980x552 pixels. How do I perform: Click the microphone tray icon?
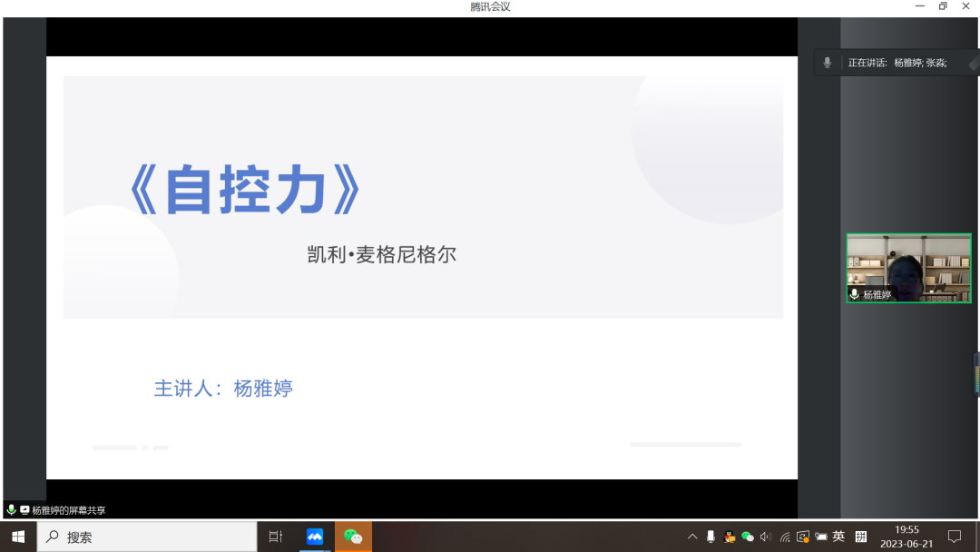tap(711, 537)
